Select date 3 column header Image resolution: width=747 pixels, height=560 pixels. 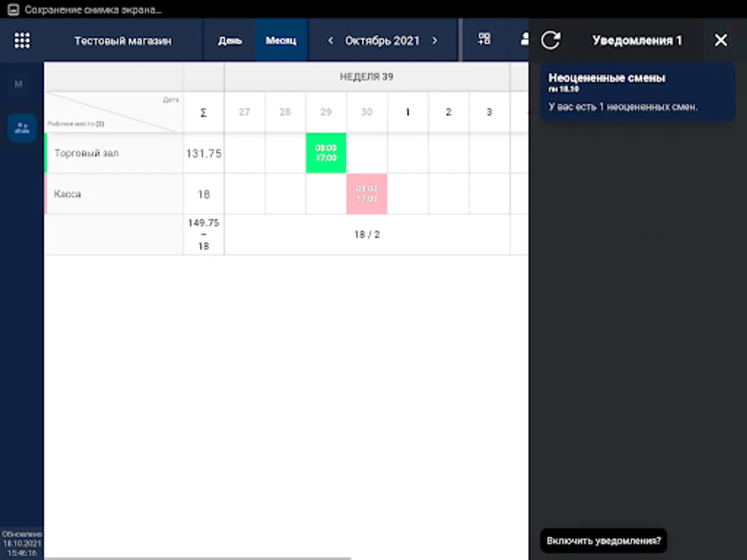(x=489, y=113)
